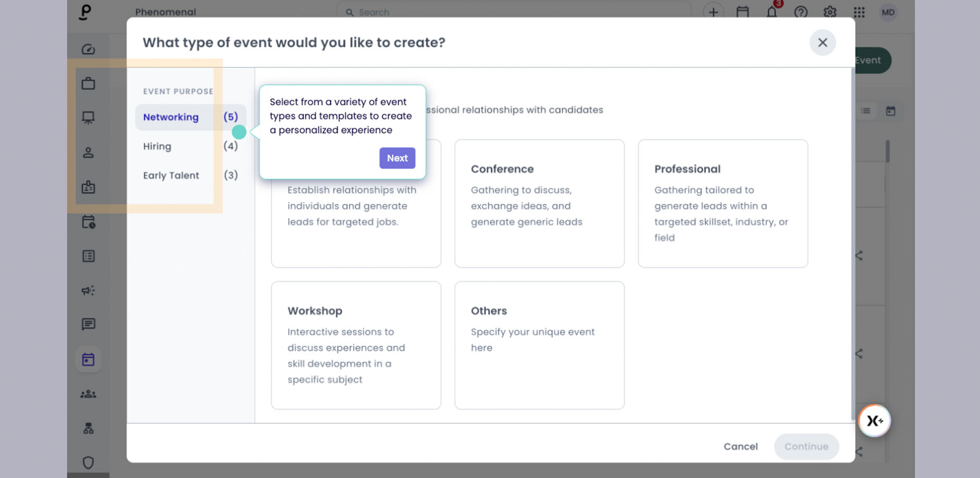Select the Networking event purpose
Screen dimensions: 980x478
[x=190, y=117]
